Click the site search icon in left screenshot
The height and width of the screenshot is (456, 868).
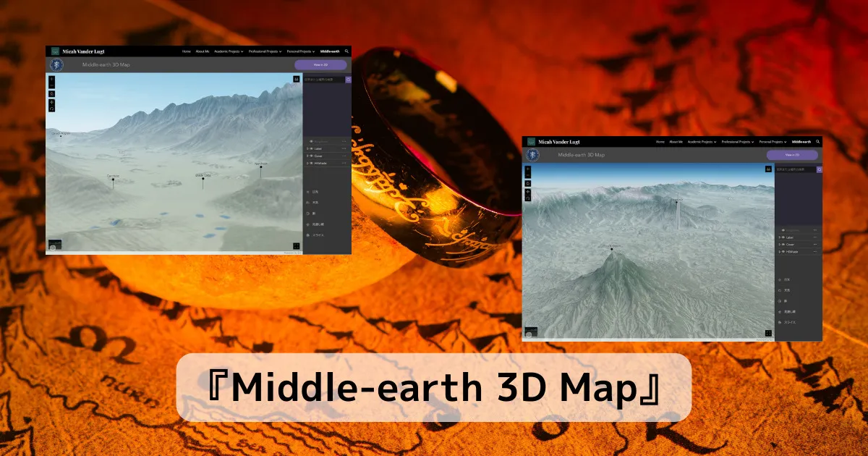(x=346, y=51)
